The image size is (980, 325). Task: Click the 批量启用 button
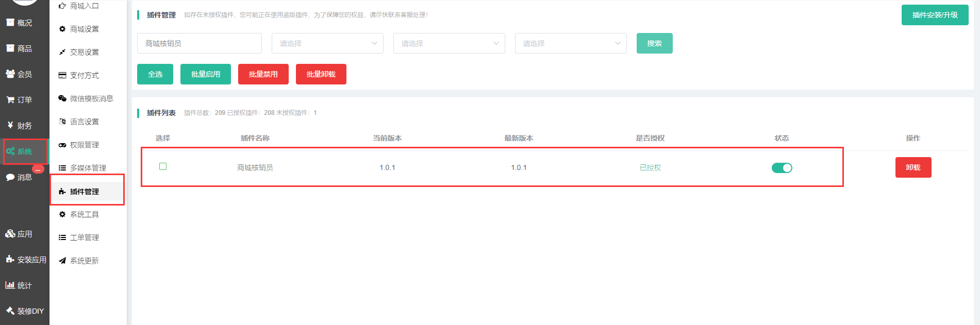tap(206, 74)
